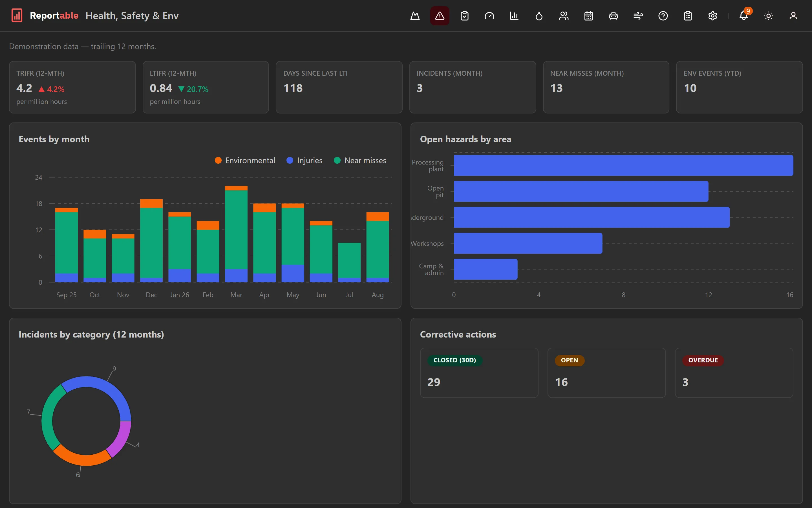Open the mountain overview icon in the nav

coord(415,16)
